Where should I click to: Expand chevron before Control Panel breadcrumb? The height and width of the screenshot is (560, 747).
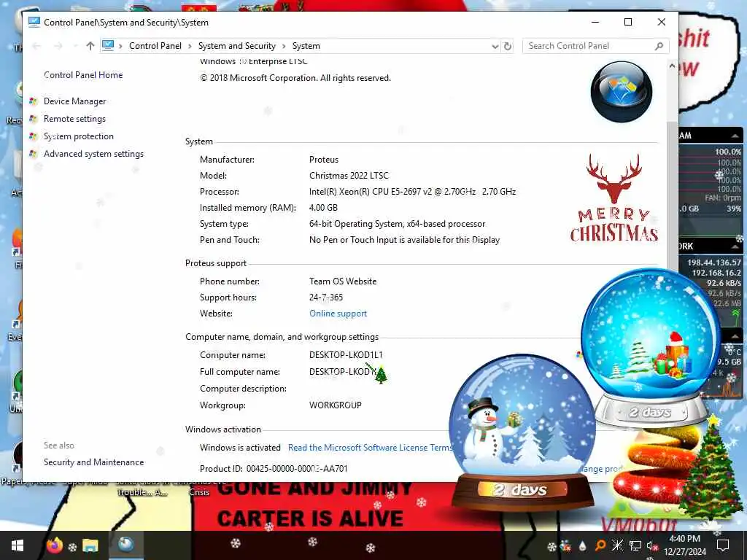[x=120, y=46]
